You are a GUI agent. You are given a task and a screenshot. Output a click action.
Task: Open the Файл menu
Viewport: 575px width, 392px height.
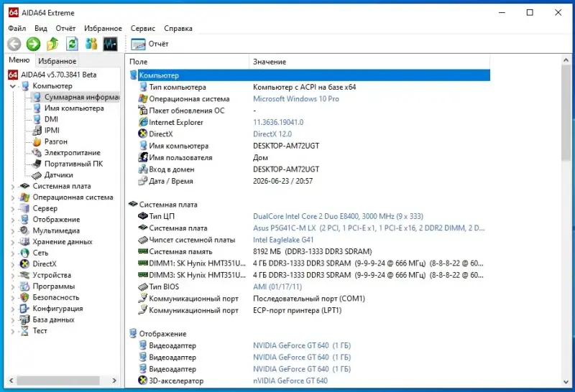[x=17, y=28]
